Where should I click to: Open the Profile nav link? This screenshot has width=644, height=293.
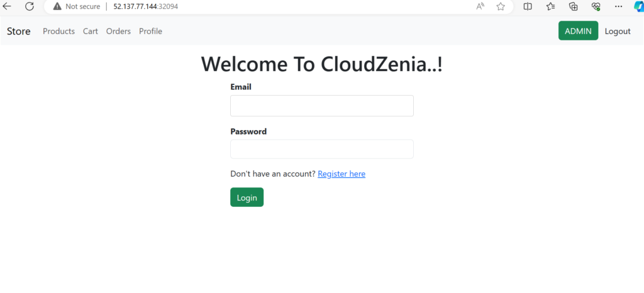(x=150, y=31)
